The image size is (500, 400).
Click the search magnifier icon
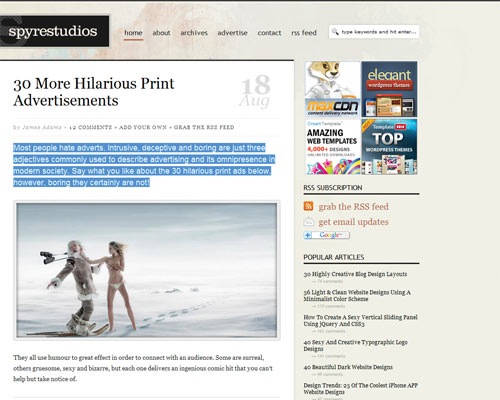tap(335, 32)
